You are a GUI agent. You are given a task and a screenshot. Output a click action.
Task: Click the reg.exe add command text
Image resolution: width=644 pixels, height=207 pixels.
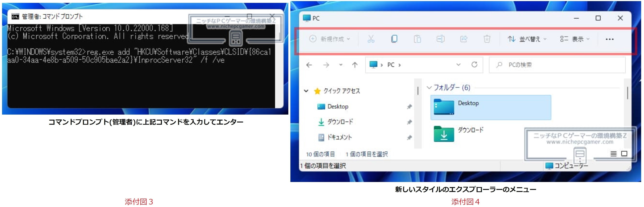(x=139, y=56)
